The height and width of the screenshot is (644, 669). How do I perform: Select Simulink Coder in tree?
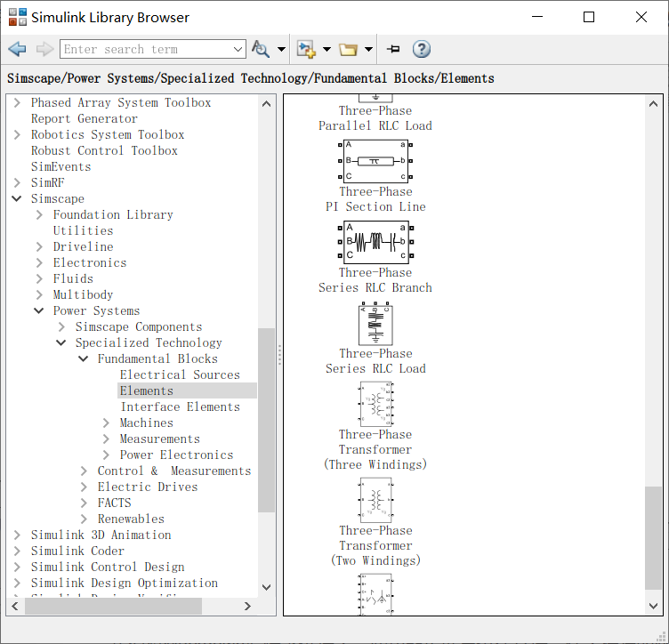77,551
